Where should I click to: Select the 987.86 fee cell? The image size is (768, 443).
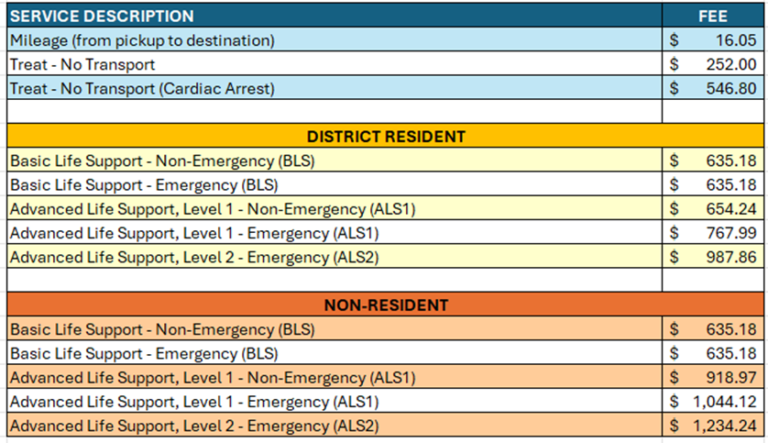711,257
